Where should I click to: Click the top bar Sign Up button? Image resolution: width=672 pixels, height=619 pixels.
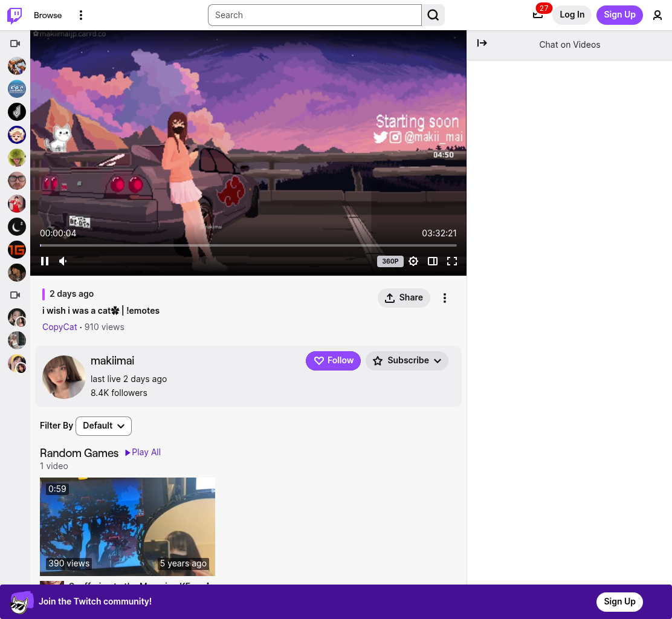(x=619, y=15)
